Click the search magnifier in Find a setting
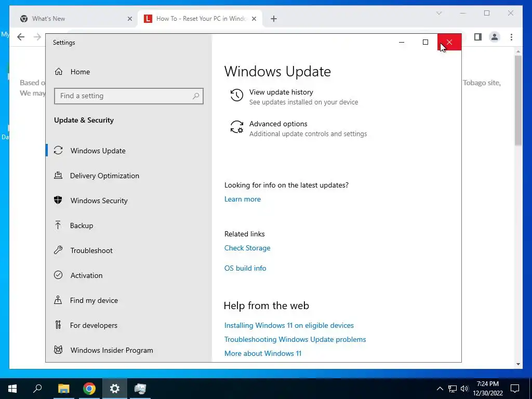The image size is (532, 399). click(x=196, y=96)
